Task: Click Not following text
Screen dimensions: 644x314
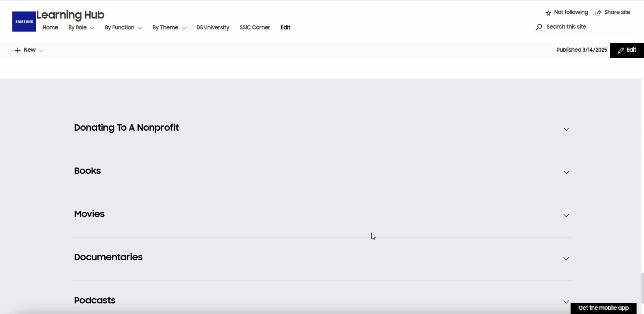Action: pos(571,12)
